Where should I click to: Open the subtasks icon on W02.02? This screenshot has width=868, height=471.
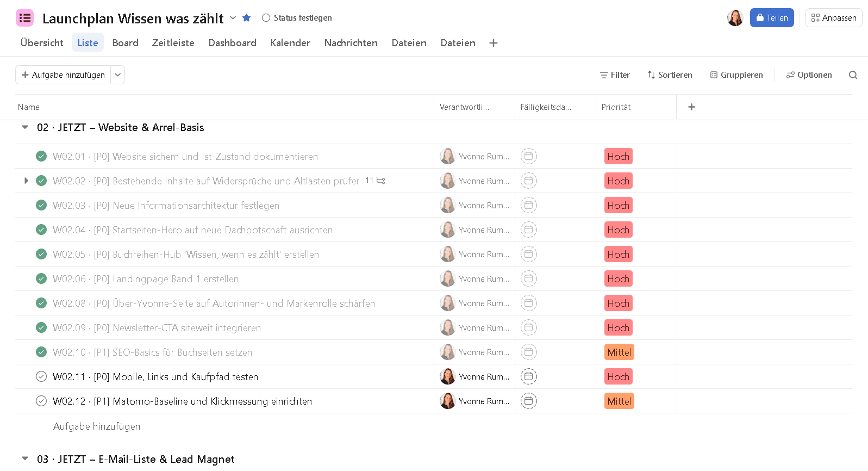(x=380, y=181)
